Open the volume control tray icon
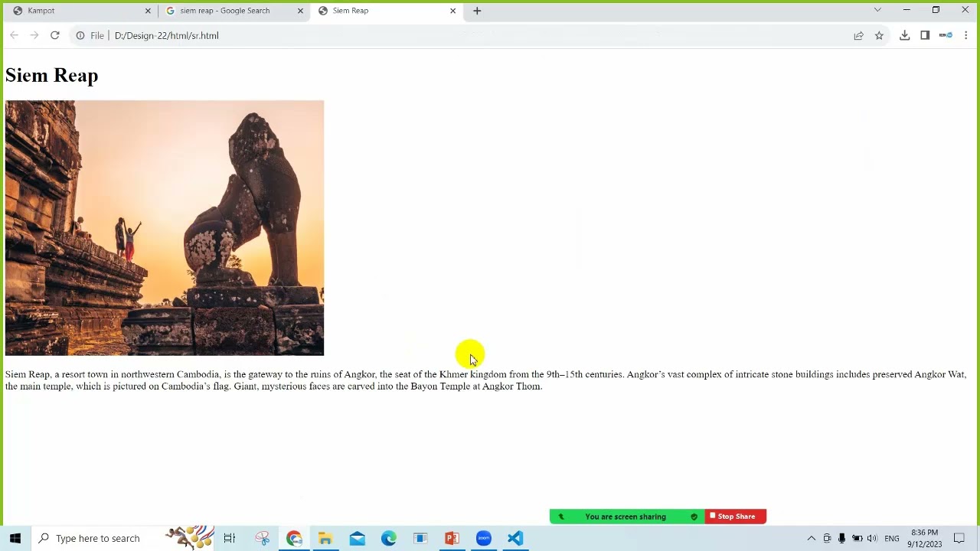Image resolution: width=980 pixels, height=551 pixels. coord(872,538)
